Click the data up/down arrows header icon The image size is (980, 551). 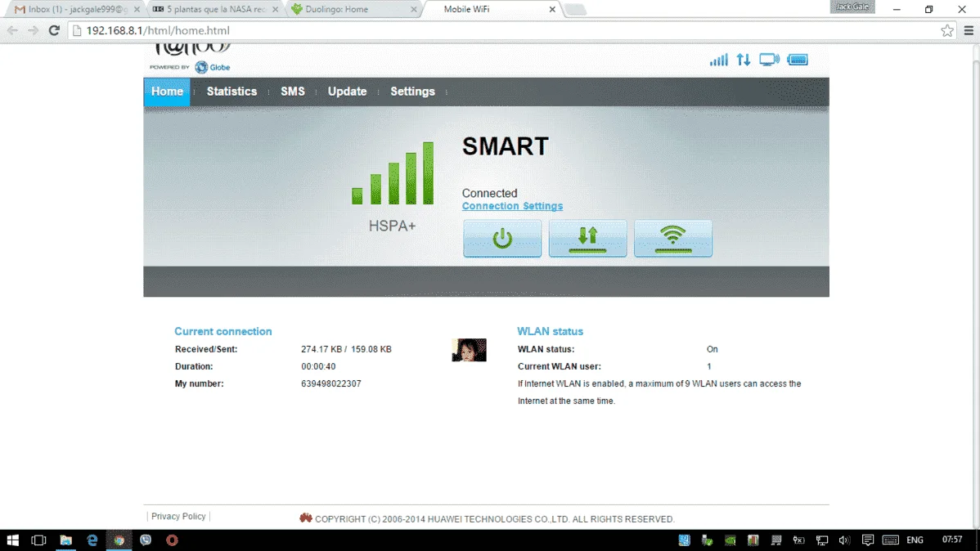pyautogui.click(x=743, y=60)
